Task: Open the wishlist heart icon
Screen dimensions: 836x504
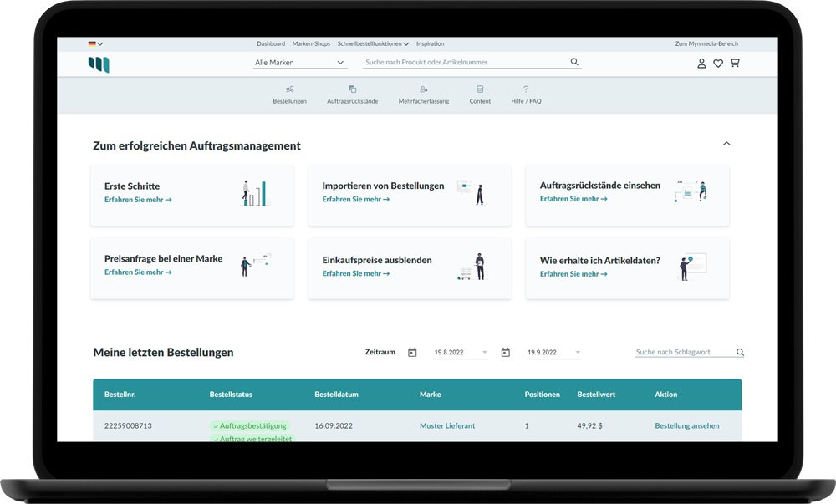Action: 718,63
